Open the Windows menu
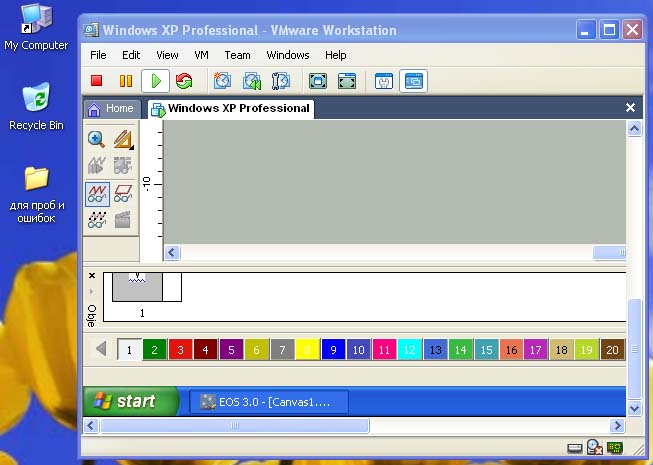This screenshot has width=653, height=465. coord(288,55)
